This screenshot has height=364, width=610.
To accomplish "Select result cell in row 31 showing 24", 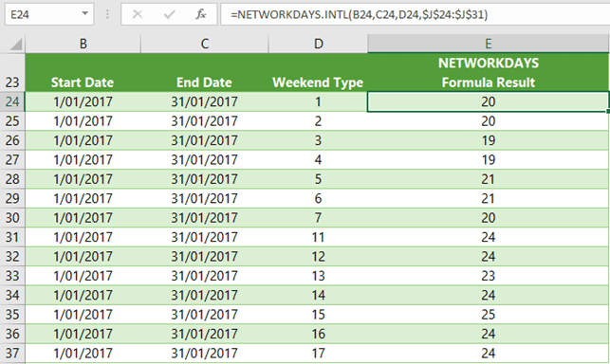I will coord(489,237).
